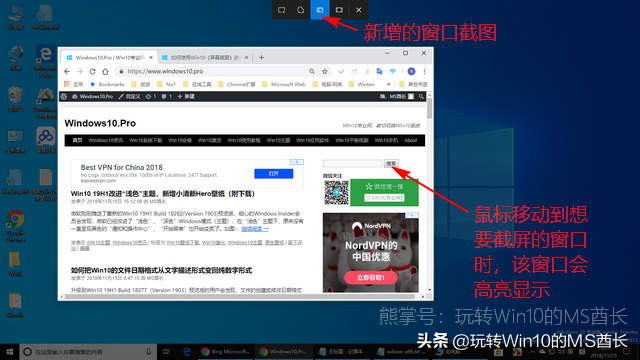Open Chrome's profile avatar
The width and height of the screenshot is (640, 360).
tap(411, 71)
